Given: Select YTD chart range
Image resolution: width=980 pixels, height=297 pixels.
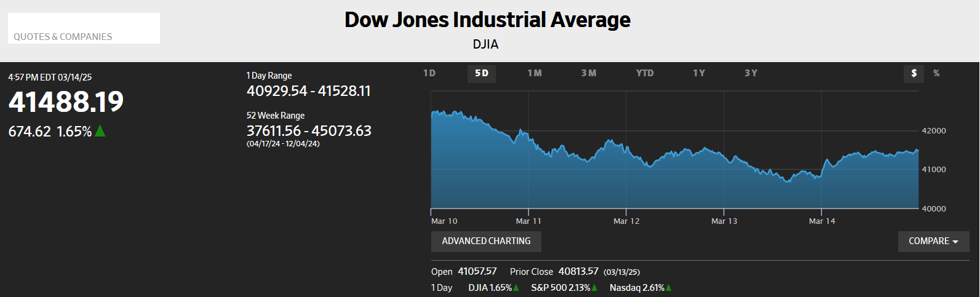Looking at the screenshot, I should [x=645, y=73].
